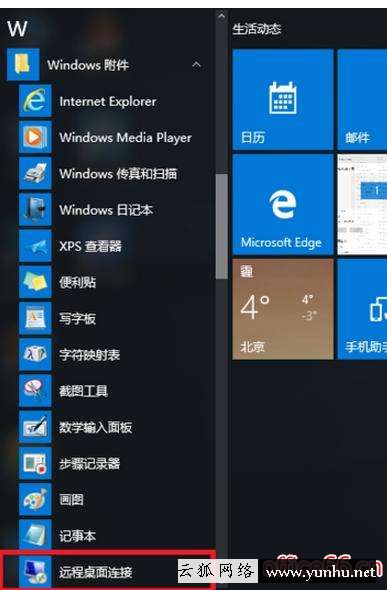Launch the 画图 paint palette icon
This screenshot has width=387, height=590.
tap(35, 499)
